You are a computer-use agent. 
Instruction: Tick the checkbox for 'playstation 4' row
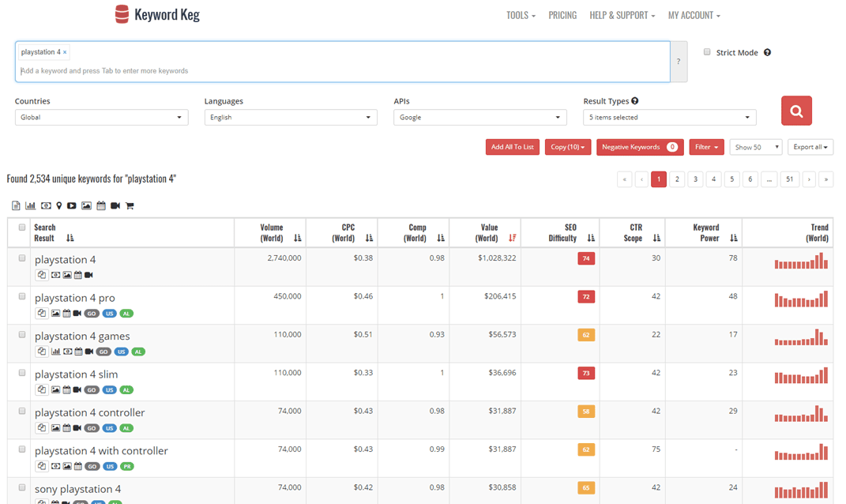coord(22,258)
